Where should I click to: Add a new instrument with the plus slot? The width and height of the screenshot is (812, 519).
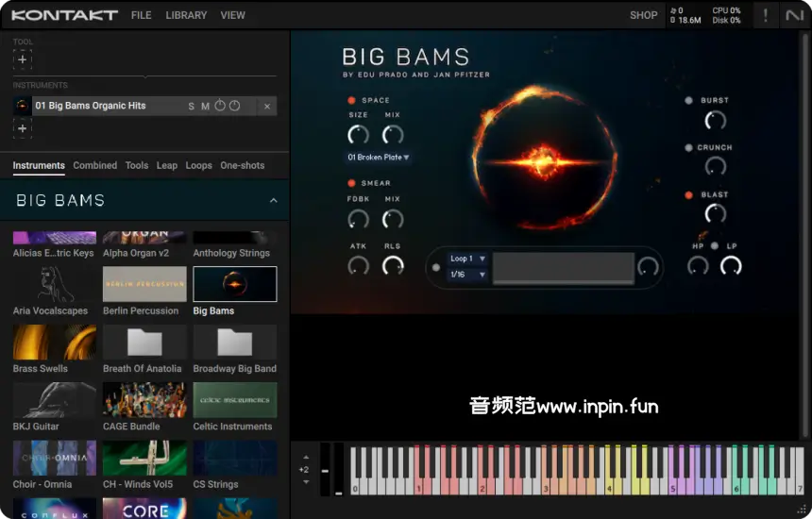pyautogui.click(x=23, y=128)
